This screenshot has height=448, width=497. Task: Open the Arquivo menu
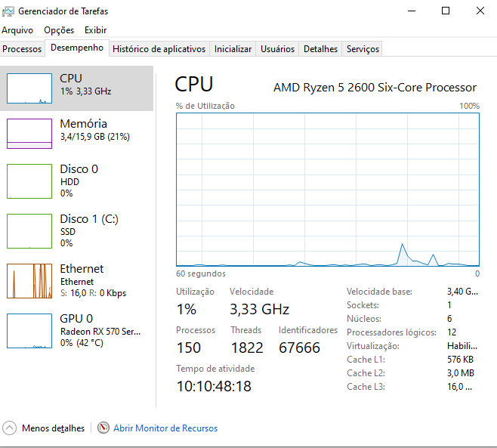click(x=17, y=30)
